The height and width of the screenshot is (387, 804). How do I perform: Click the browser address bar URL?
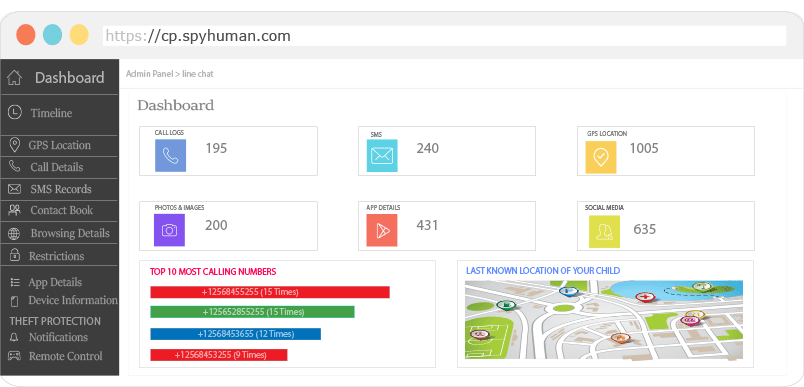[x=198, y=36]
